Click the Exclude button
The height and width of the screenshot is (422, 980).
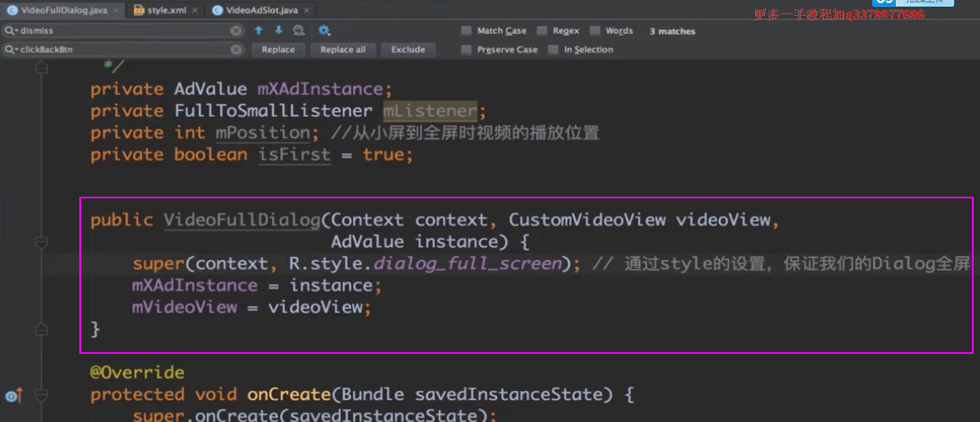[408, 49]
